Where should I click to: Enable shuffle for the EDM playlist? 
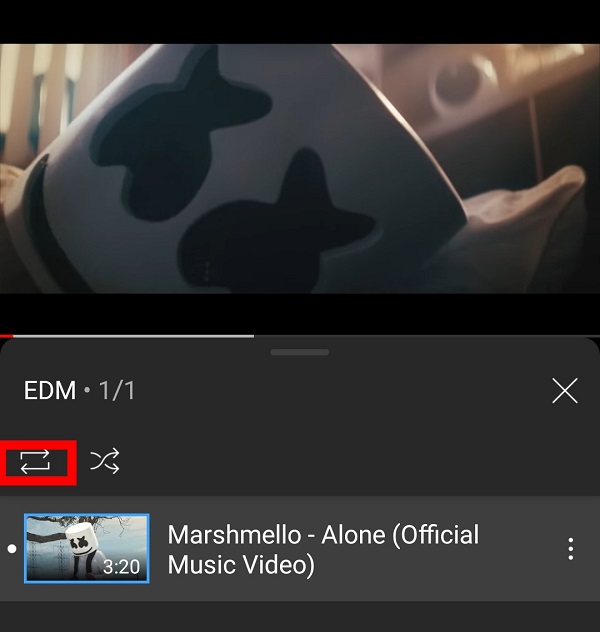coord(105,461)
